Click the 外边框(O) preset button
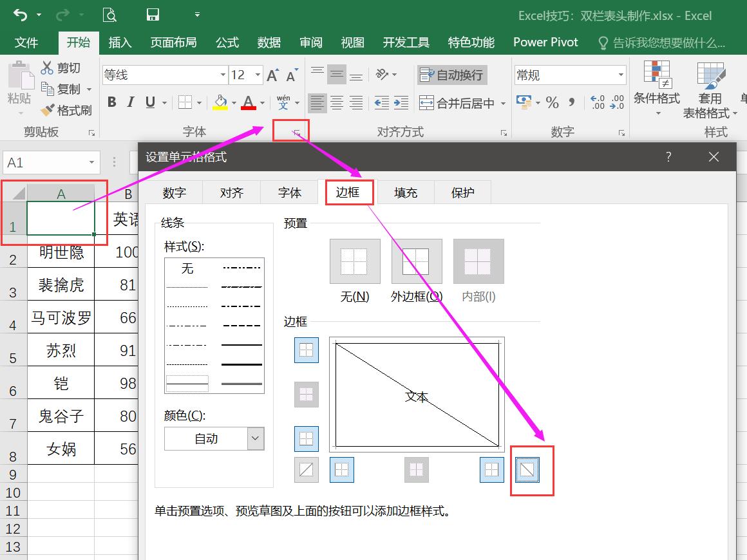The width and height of the screenshot is (747, 560). tap(416, 261)
